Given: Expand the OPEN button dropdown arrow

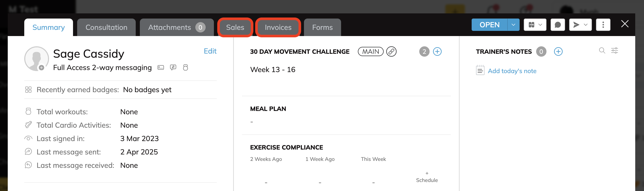Looking at the screenshot, I should 513,25.
